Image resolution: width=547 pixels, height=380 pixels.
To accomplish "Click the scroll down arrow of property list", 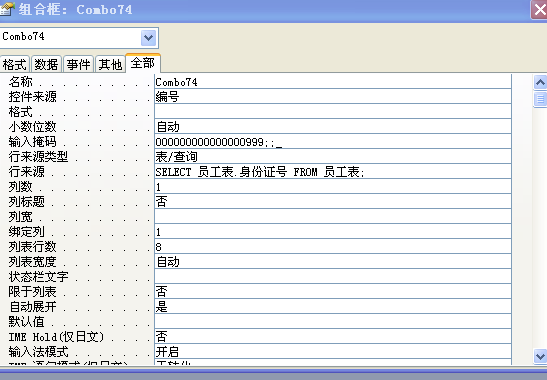I will [540, 357].
